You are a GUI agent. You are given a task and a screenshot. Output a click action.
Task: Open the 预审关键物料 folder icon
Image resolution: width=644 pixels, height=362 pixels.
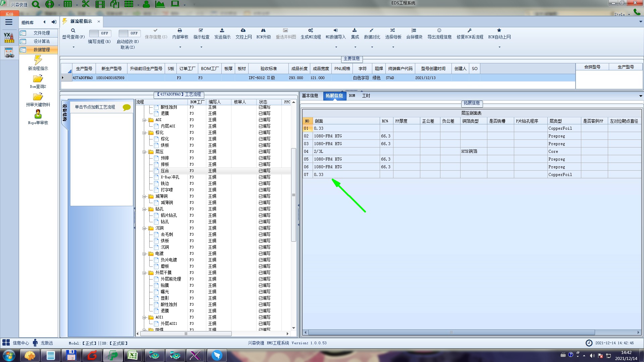pyautogui.click(x=38, y=97)
